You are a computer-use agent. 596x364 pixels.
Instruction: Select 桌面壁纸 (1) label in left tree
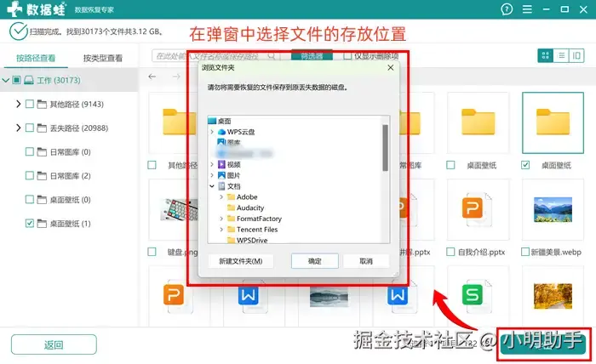point(71,224)
